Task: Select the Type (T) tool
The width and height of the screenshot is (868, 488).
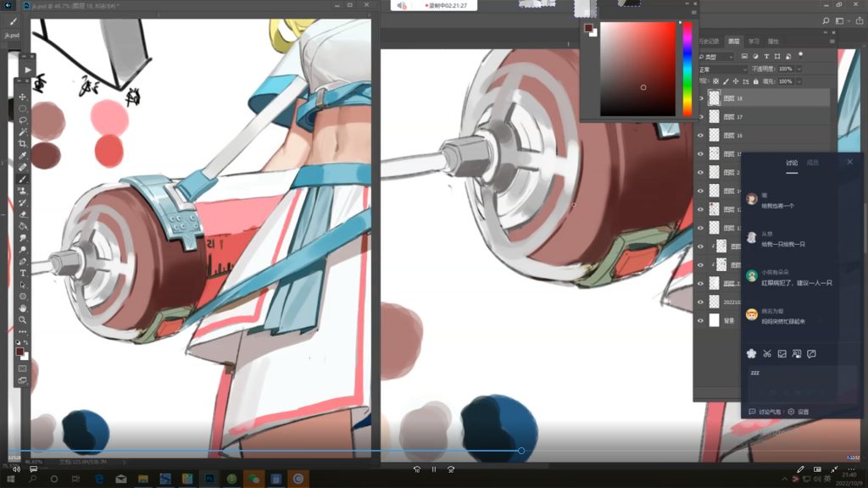Action: [23, 273]
